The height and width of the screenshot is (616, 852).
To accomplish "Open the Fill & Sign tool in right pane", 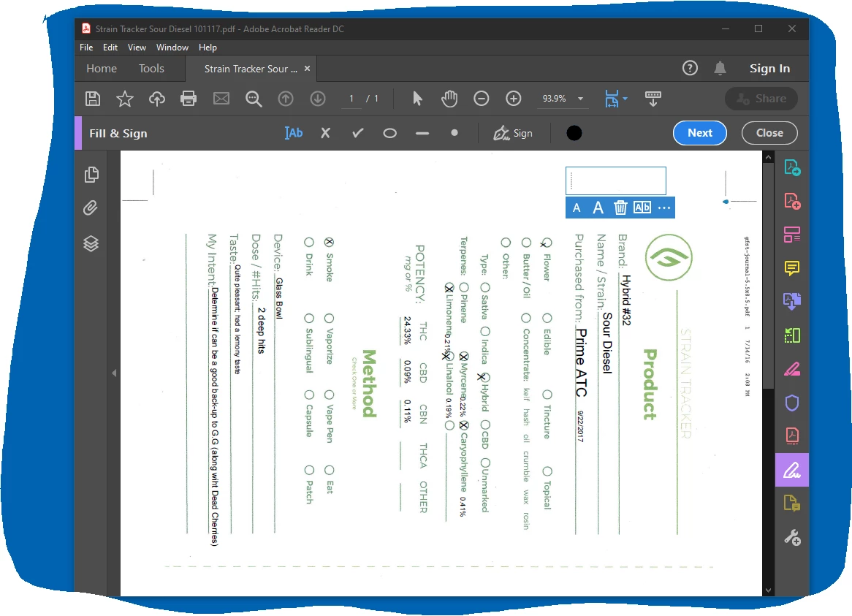I will [x=791, y=470].
